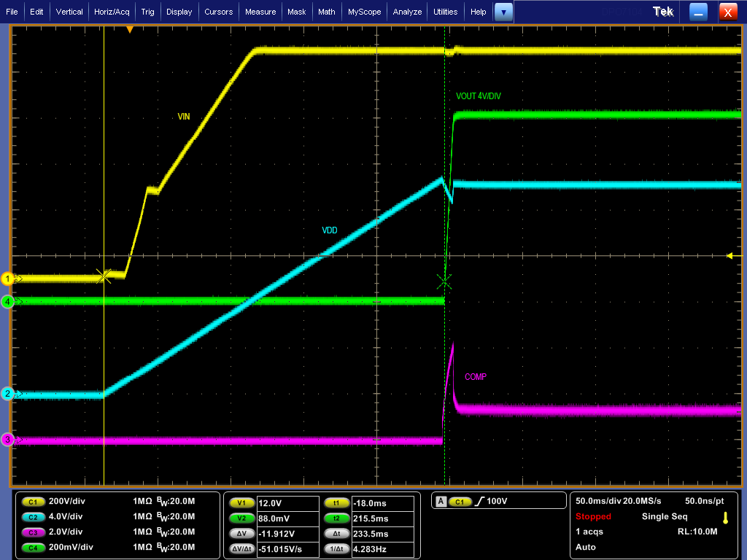
Task: Click the t1 cursor readout badge
Action: point(336,502)
